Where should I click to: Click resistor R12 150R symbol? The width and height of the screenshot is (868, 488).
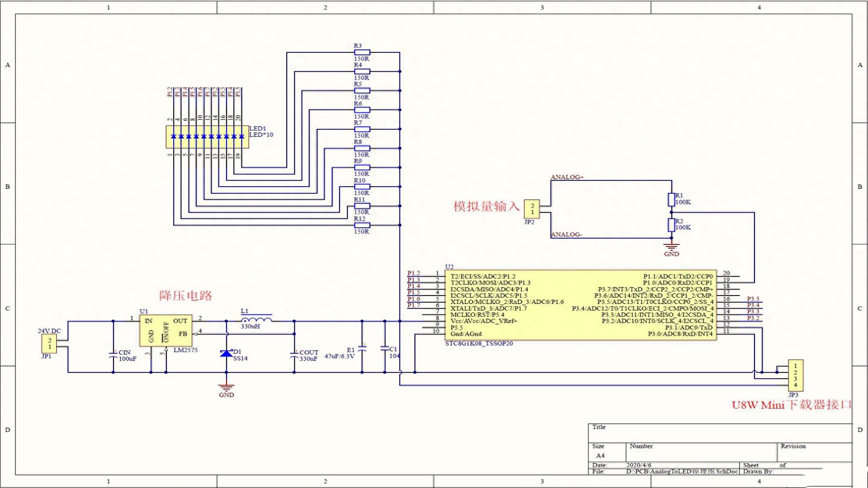(362, 225)
